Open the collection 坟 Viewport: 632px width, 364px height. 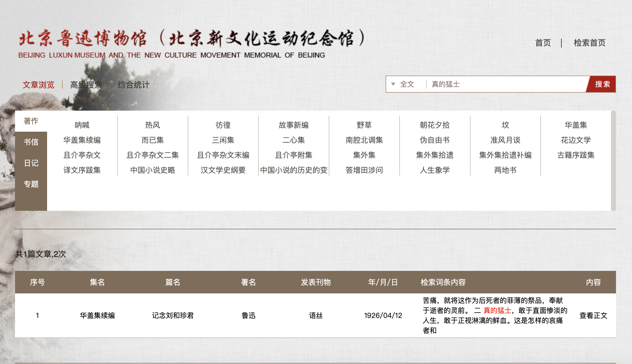click(505, 125)
